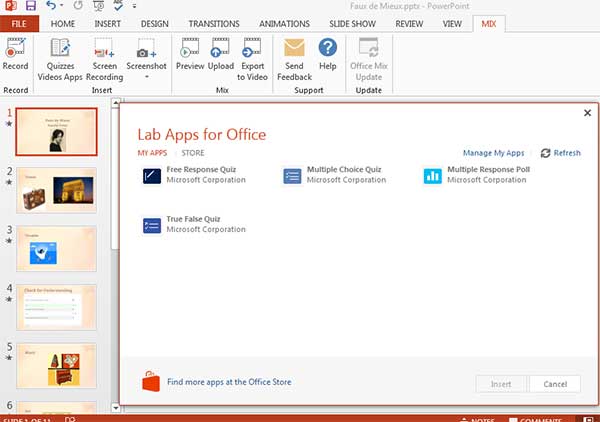This screenshot has width=600, height=422.
Task: Switch to the SLIDE SHOW tab
Action: coord(352,24)
